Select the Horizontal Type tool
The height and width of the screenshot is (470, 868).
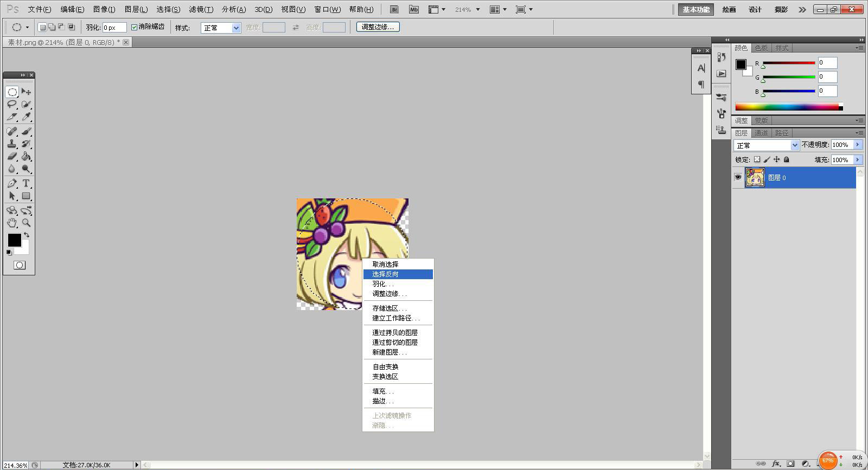26,183
